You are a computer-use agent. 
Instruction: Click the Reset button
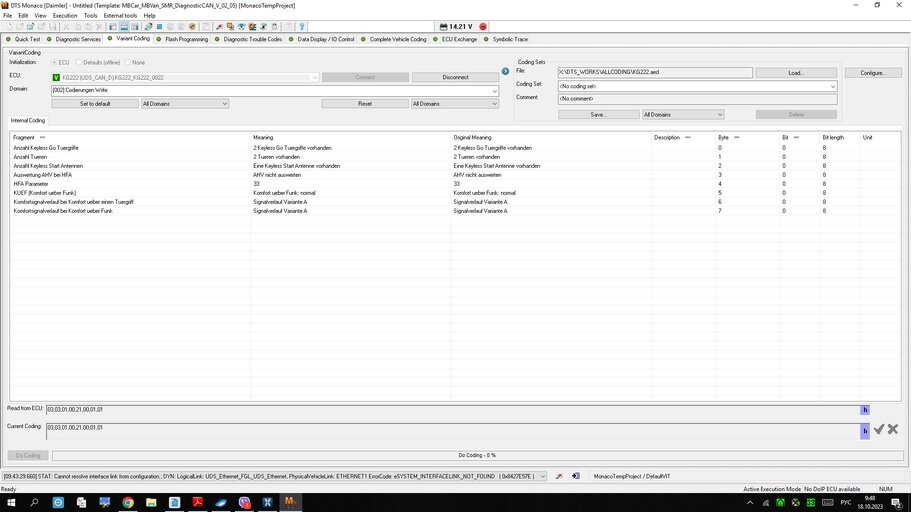coord(365,104)
